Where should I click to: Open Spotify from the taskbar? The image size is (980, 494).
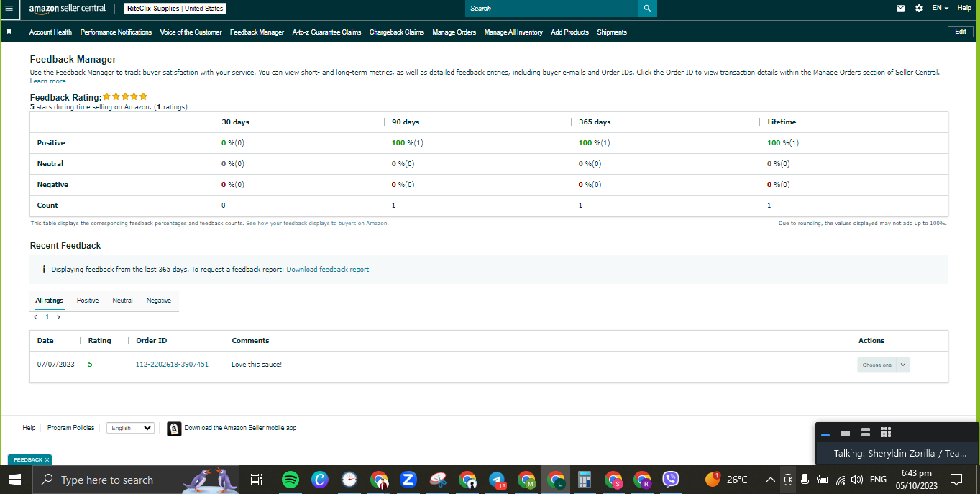click(x=290, y=480)
